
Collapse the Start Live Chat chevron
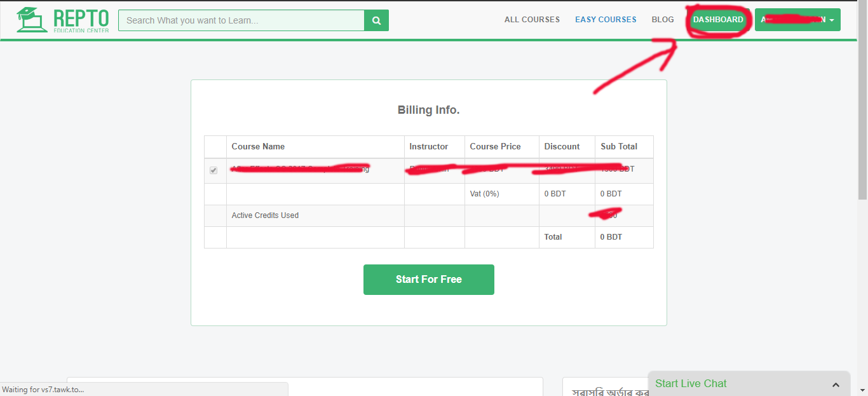tap(836, 384)
